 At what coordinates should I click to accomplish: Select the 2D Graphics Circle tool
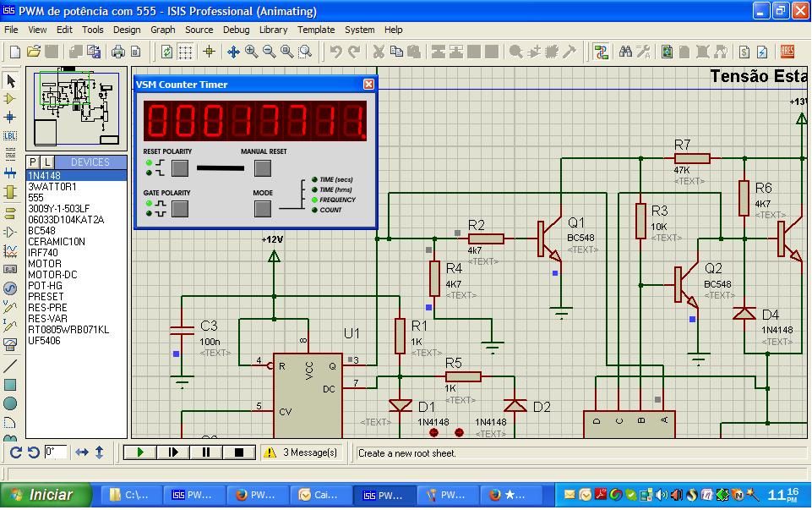point(10,403)
